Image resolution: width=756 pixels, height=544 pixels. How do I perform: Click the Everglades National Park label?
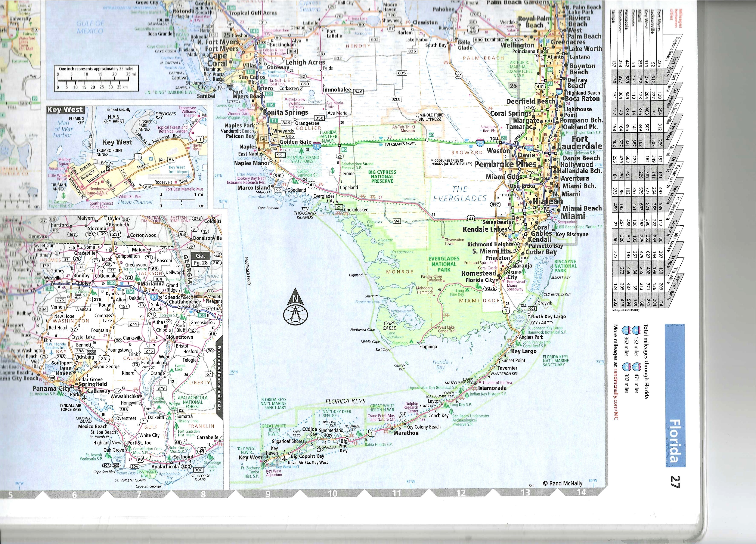point(444,264)
